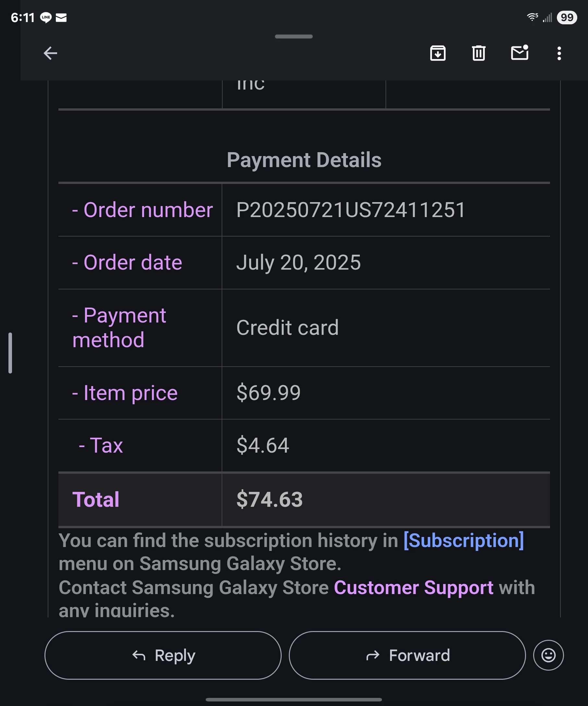
Task: Add an emoji reaction
Action: (x=548, y=655)
